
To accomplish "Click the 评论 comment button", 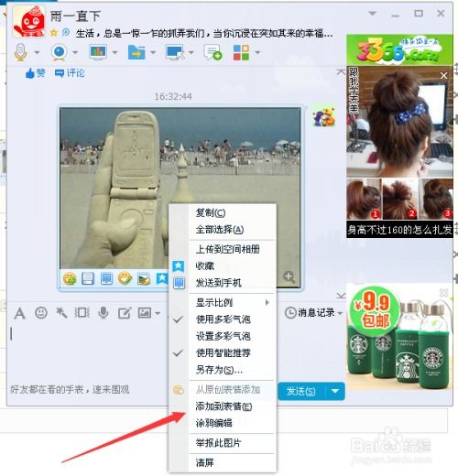I will point(70,73).
